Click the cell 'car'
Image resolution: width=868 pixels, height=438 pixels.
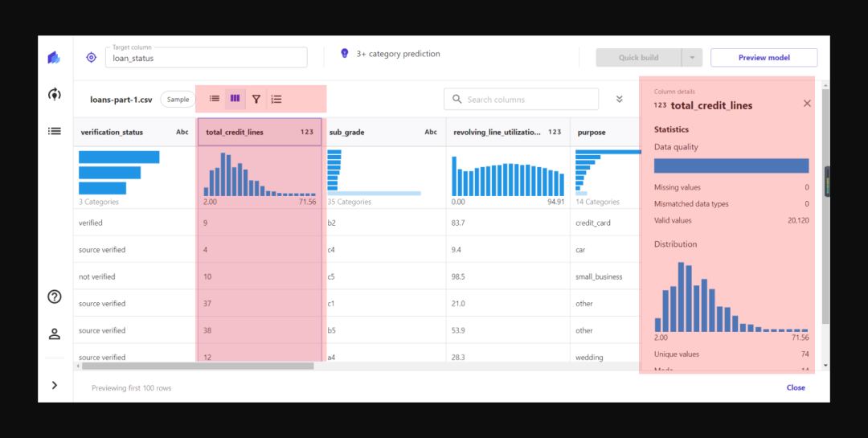[581, 250]
